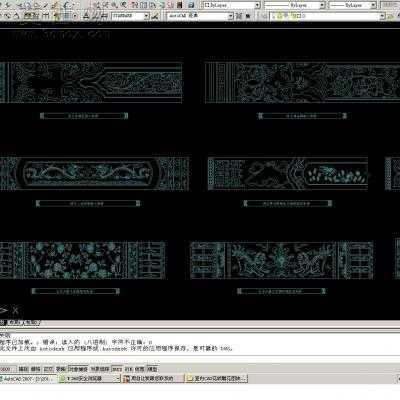400x400 pixels.
Task: Click the Zoom previous icon
Action: pyautogui.click(x=124, y=5)
